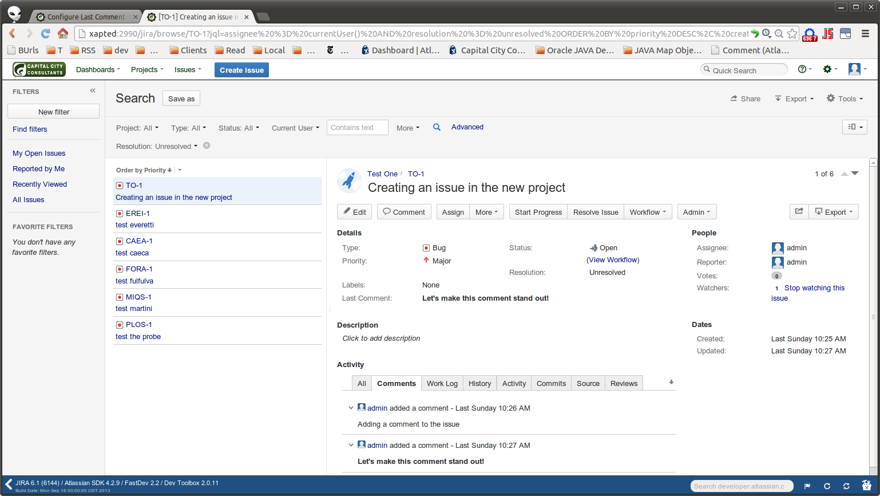Select issue PLOS-1 in the list

tap(217, 330)
